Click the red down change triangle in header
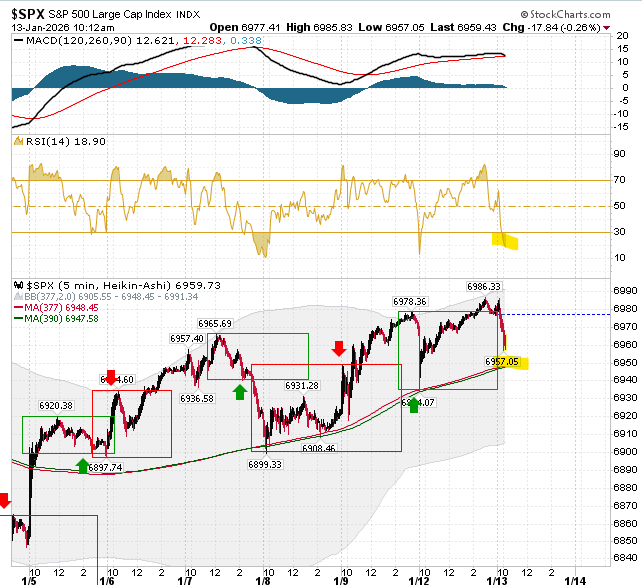This screenshot has width=642, height=585. (x=606, y=28)
